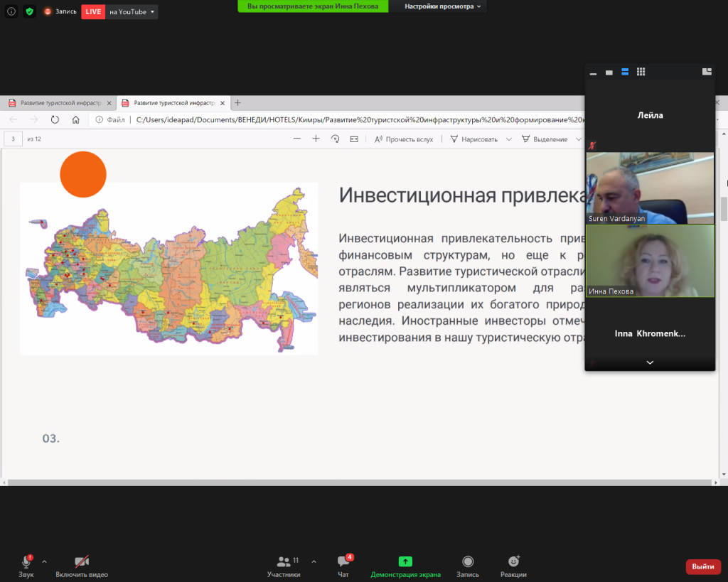Click the red Выйти button
Image resolution: width=728 pixels, height=582 pixels.
pos(702,566)
